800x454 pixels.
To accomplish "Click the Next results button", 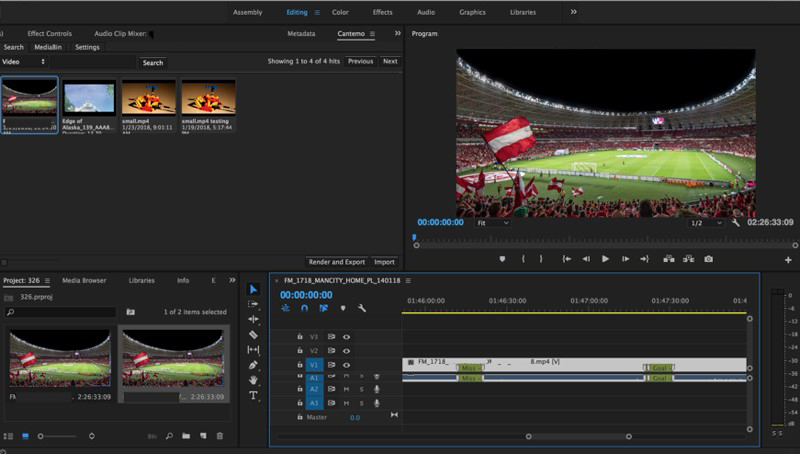I will 390,62.
